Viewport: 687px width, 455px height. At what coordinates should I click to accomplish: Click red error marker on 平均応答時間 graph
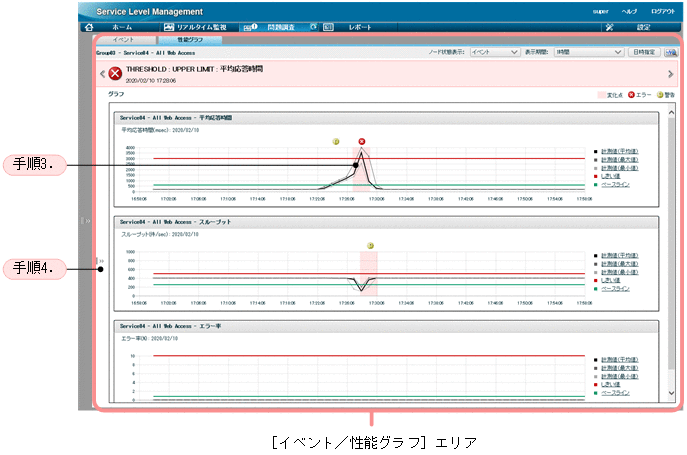[361, 141]
